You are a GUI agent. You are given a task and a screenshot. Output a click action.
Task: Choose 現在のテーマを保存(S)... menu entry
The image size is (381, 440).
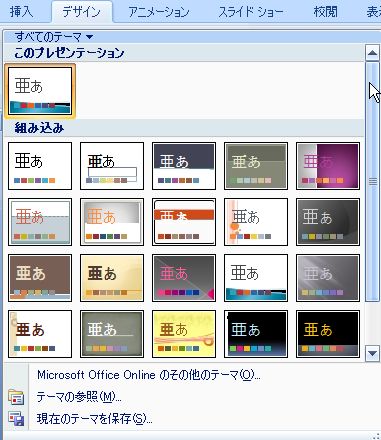click(95, 419)
